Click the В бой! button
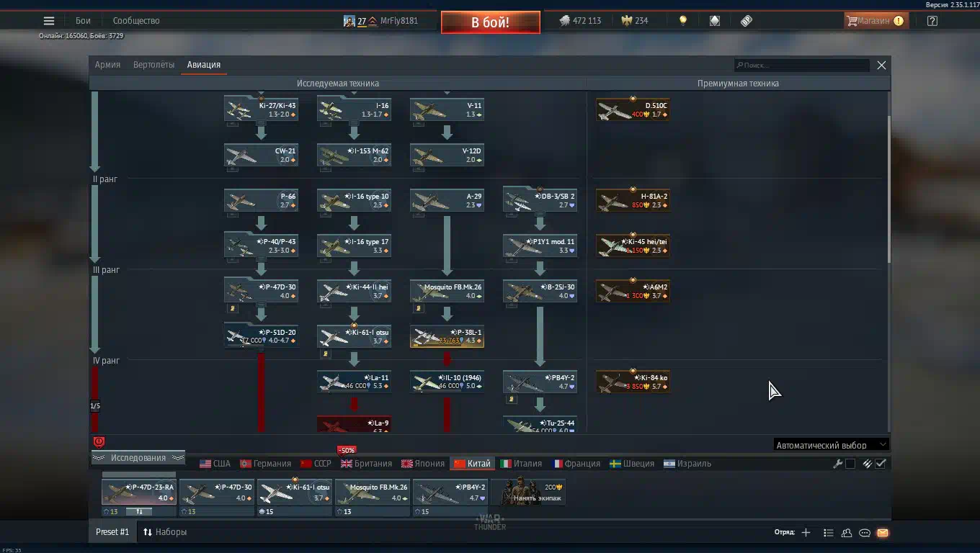Screen dimensions: 980x553 click(491, 22)
